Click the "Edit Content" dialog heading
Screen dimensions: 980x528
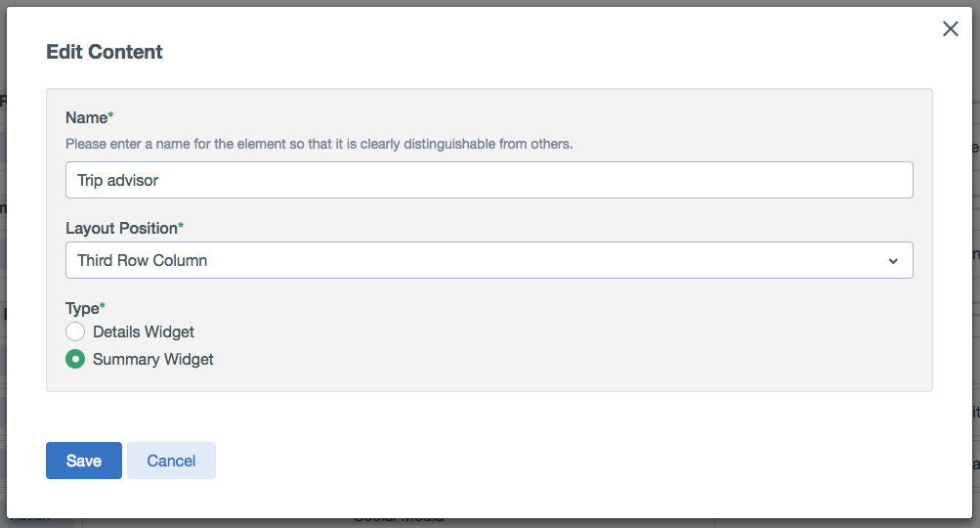coord(105,52)
